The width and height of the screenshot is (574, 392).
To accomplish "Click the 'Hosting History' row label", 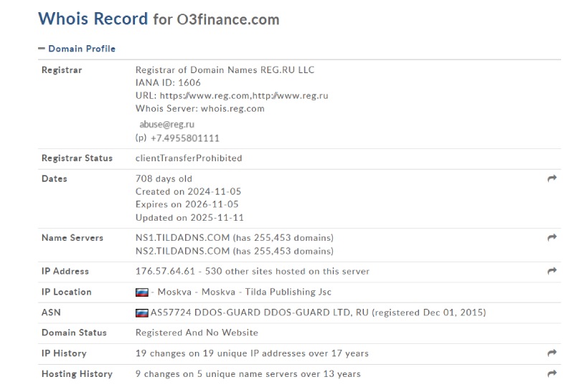I will pyautogui.click(x=77, y=373).
